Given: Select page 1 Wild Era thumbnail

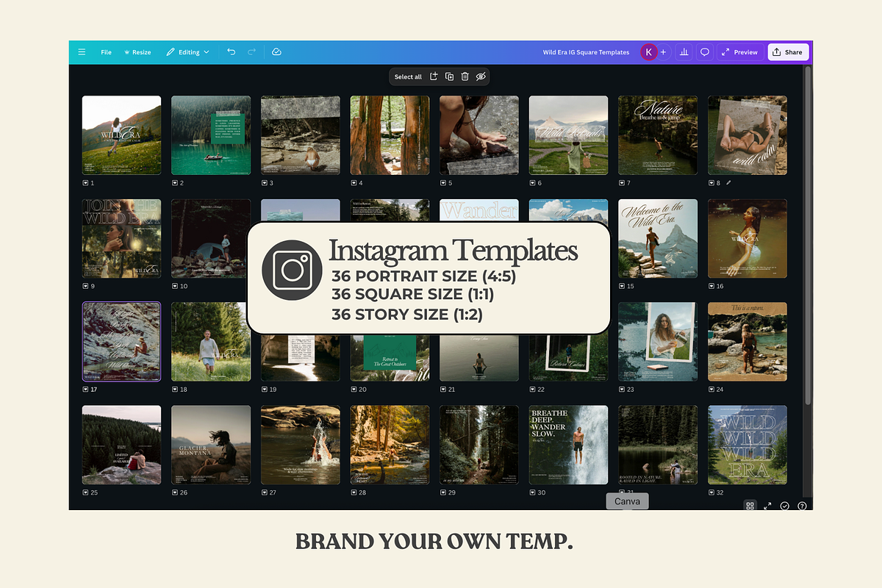Looking at the screenshot, I should point(121,135).
